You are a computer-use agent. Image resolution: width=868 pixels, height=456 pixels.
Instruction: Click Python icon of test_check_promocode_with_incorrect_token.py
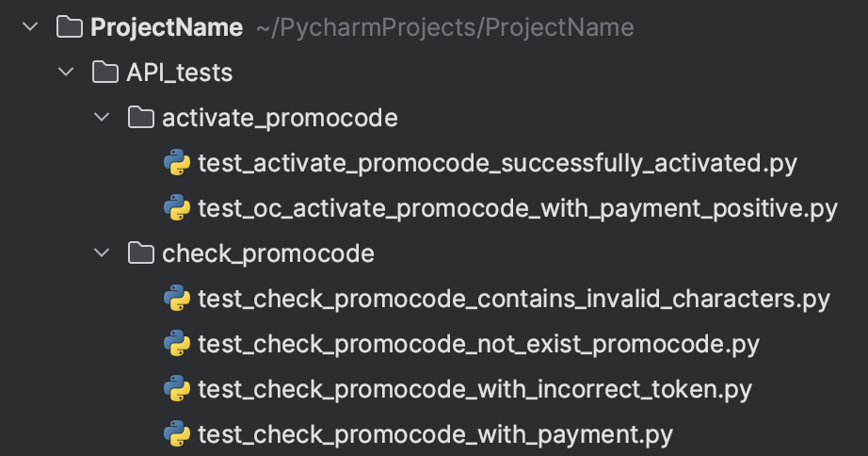tap(177, 389)
